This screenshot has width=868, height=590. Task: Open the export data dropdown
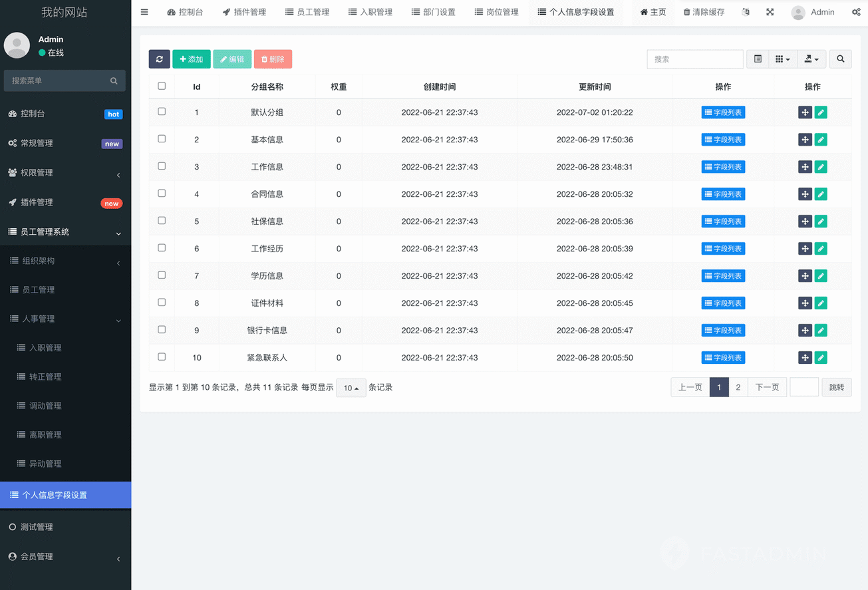click(x=811, y=59)
